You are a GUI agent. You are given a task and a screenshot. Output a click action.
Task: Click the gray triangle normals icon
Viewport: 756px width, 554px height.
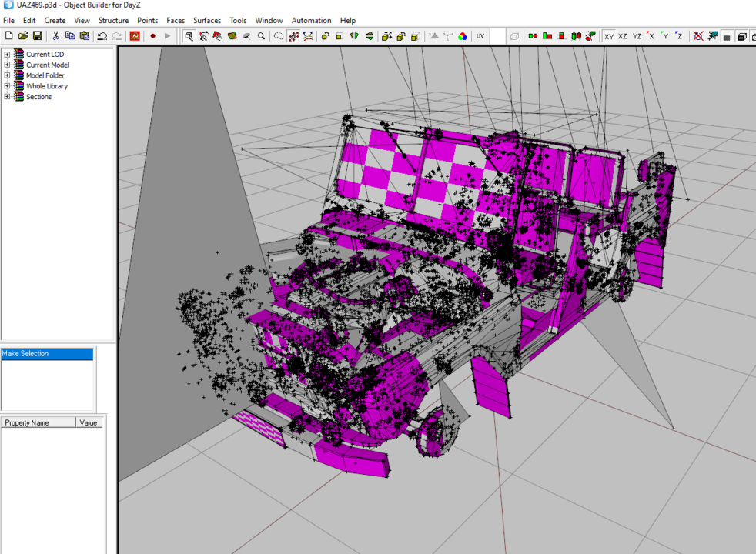[x=433, y=36]
